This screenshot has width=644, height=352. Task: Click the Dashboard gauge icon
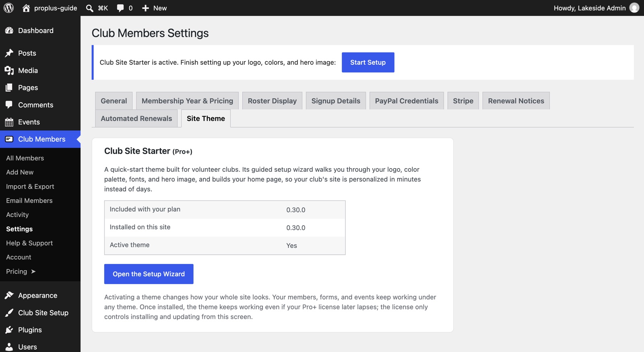pyautogui.click(x=9, y=31)
